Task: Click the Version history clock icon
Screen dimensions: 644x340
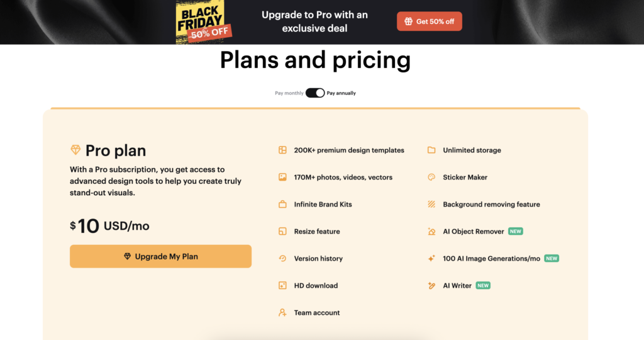Action: coord(282,259)
